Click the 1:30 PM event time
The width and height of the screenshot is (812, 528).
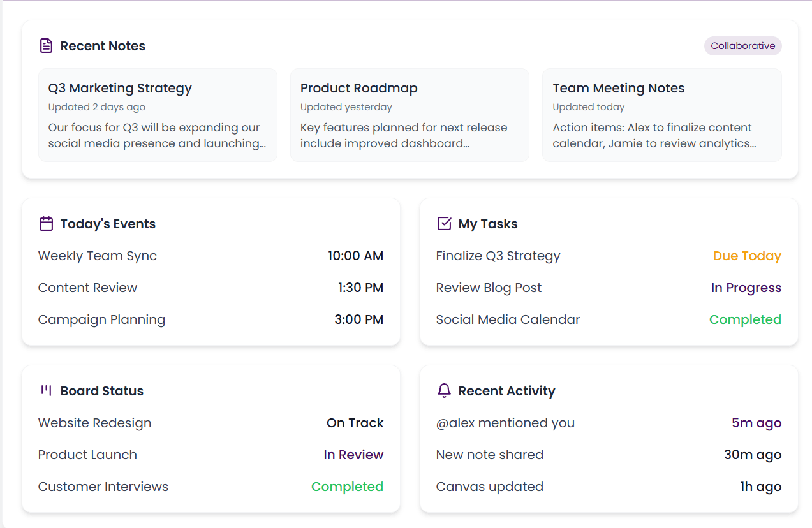(360, 288)
